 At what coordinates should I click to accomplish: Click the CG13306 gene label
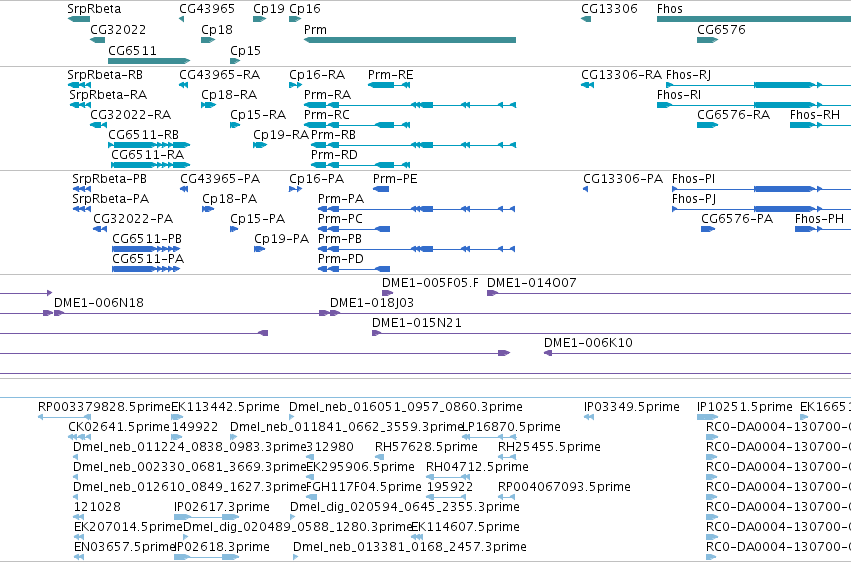click(609, 9)
